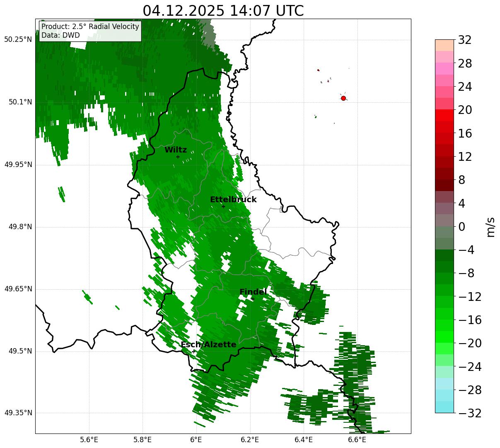The image size is (500, 448).
Task: Click the 0 colorbar tick label
Action: tap(461, 227)
